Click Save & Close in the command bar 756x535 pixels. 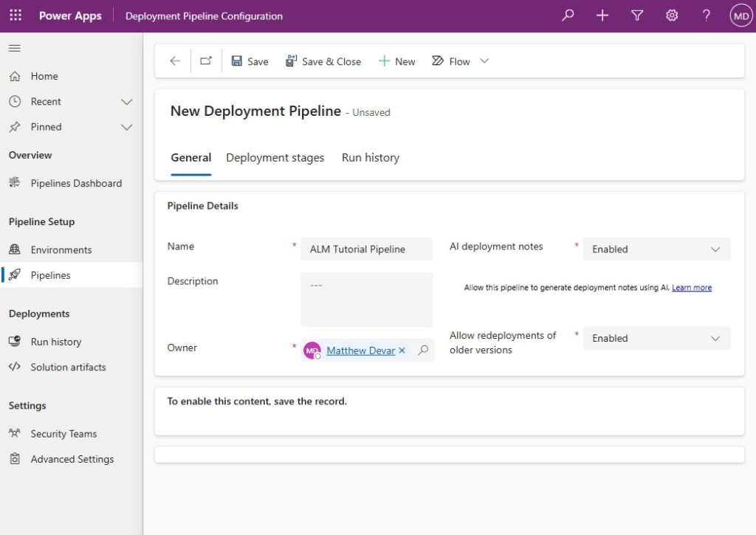[x=323, y=61]
